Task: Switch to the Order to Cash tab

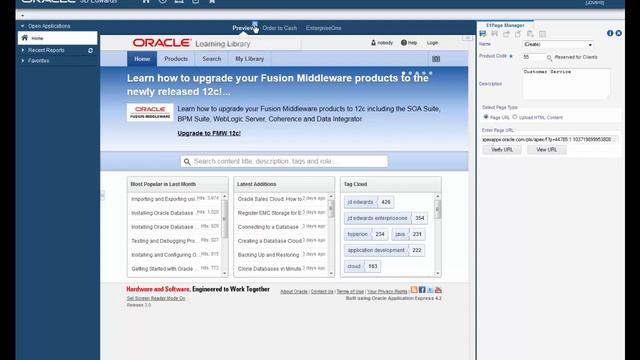Action: 280,28
